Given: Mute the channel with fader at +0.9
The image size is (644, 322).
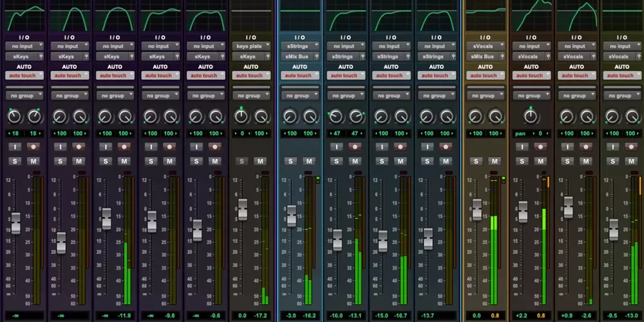Looking at the screenshot, I should (x=586, y=162).
